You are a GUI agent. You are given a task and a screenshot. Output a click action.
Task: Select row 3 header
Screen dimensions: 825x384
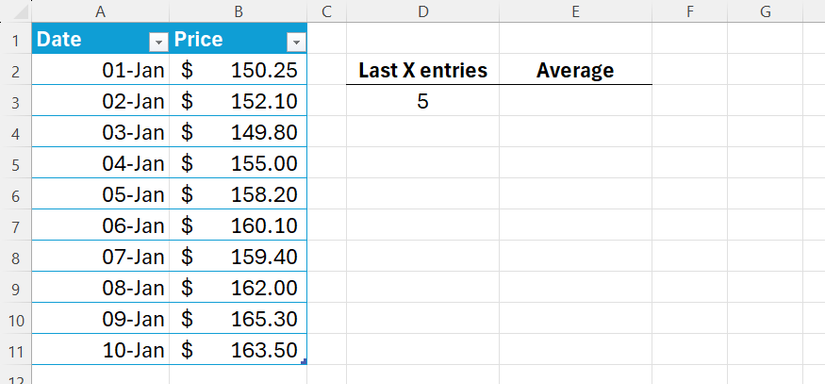point(16,100)
